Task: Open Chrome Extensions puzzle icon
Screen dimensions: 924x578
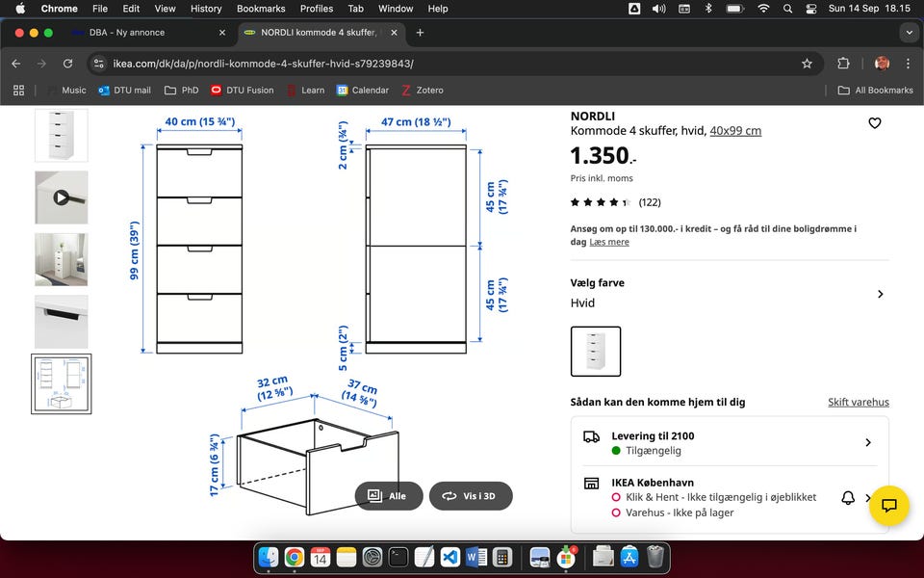Action: coord(843,64)
